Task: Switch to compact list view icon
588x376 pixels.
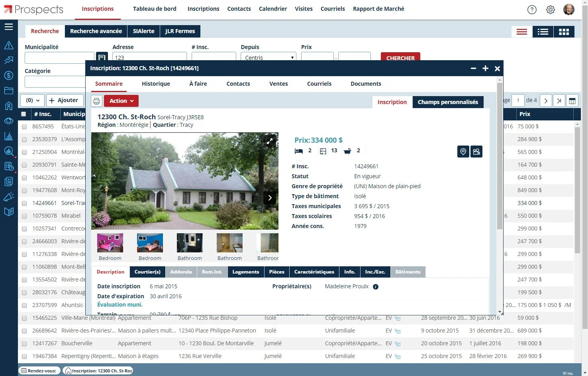Action: pos(522,32)
